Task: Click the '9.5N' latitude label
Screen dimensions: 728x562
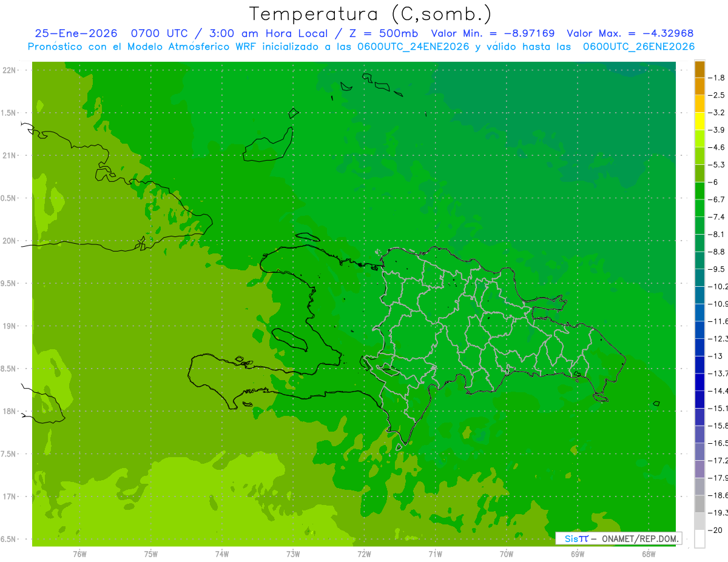Action: [8, 283]
